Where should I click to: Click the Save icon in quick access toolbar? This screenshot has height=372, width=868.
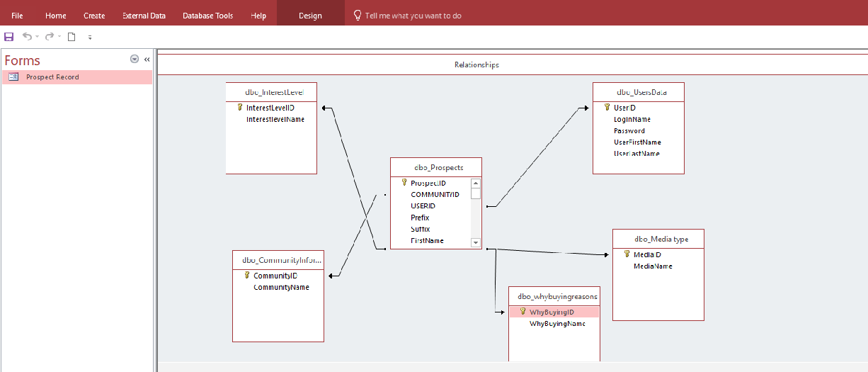(x=8, y=37)
